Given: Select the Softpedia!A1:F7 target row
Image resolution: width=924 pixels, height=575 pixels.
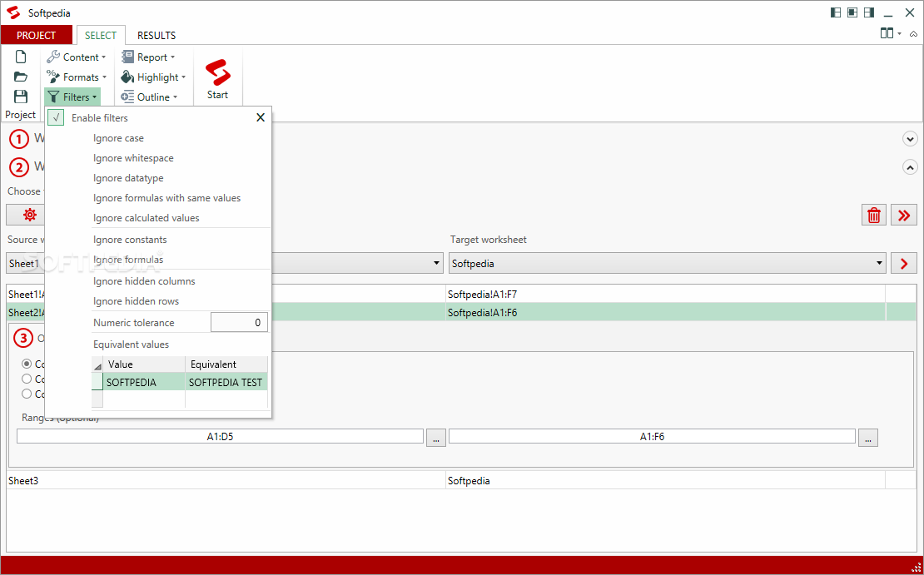Looking at the screenshot, I should [665, 294].
